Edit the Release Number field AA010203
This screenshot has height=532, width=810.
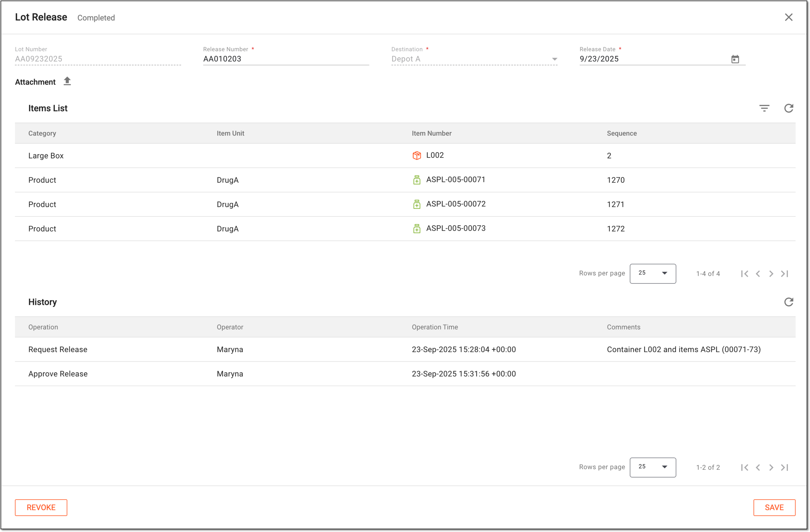(286, 59)
